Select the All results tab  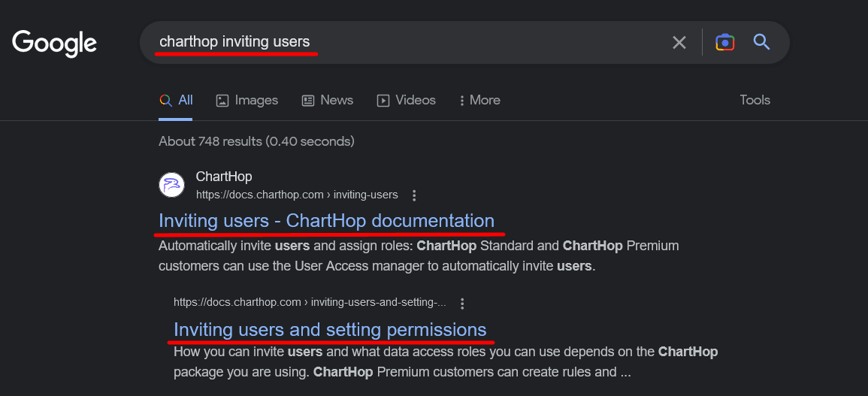point(177,100)
